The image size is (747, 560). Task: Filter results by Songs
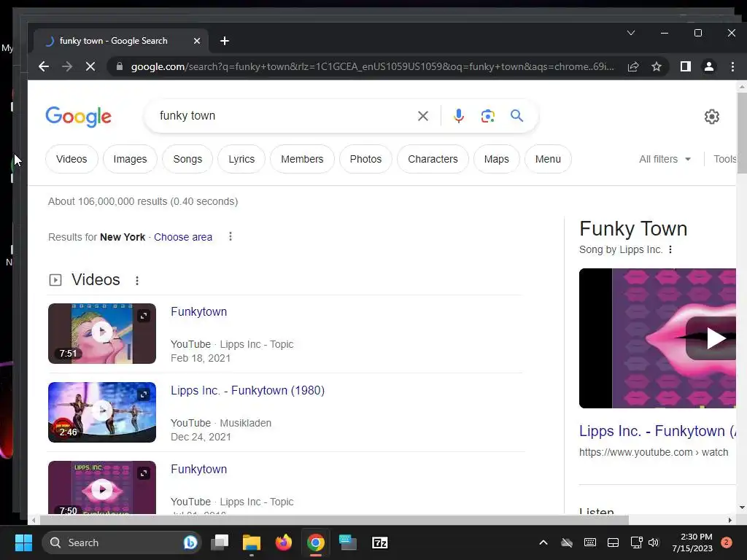[x=187, y=159]
